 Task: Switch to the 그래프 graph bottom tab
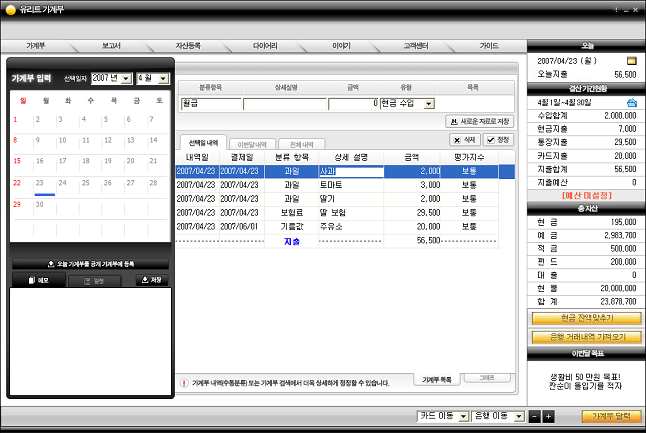coord(487,378)
